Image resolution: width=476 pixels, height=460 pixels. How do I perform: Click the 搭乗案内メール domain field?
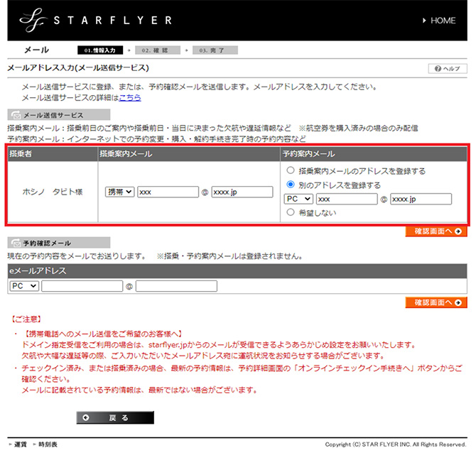(242, 192)
